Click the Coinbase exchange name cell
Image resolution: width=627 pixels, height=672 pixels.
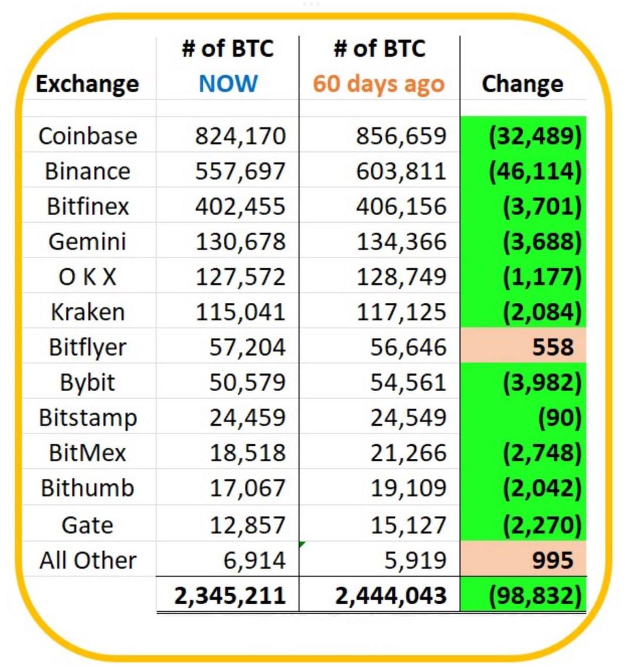pyautogui.click(x=88, y=136)
